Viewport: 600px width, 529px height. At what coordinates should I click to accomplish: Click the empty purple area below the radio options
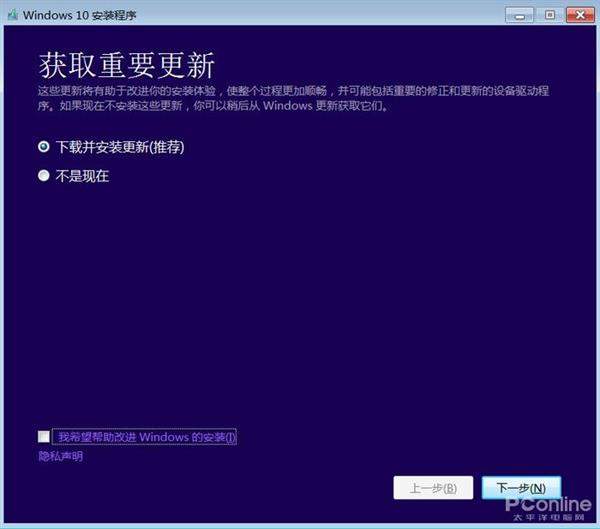(x=300, y=300)
